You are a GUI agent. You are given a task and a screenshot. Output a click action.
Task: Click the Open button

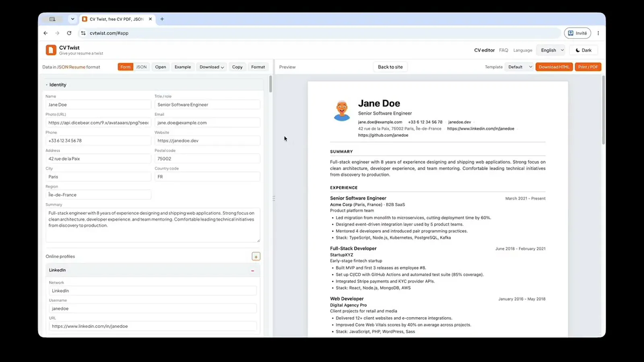(x=161, y=67)
